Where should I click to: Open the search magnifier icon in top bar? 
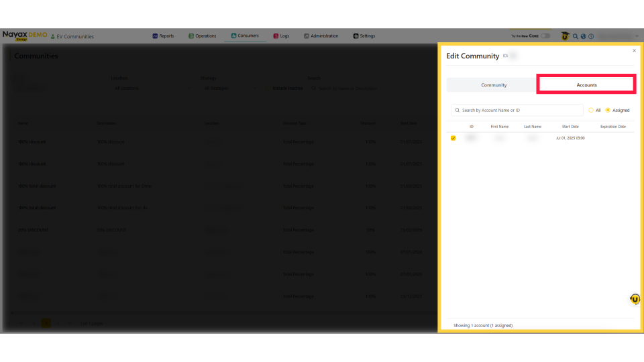(x=576, y=36)
